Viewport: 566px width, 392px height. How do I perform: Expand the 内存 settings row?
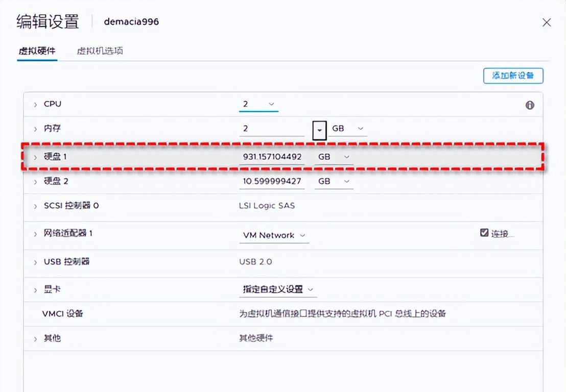35,129
